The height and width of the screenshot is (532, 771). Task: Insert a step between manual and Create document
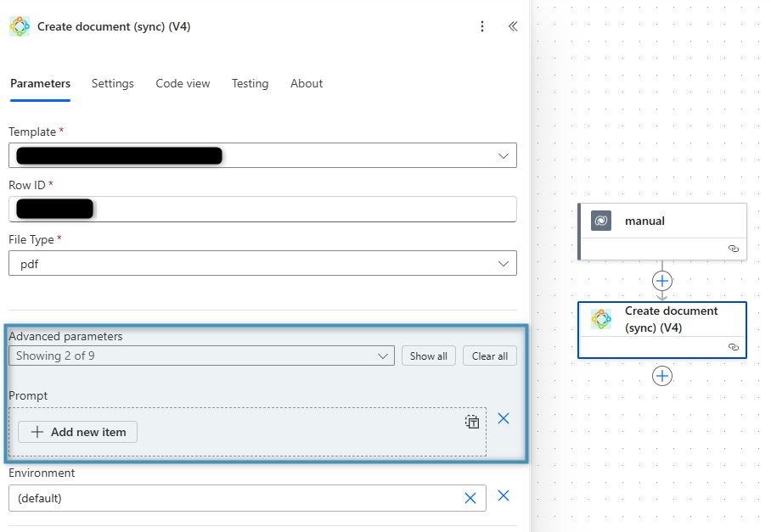pyautogui.click(x=662, y=280)
